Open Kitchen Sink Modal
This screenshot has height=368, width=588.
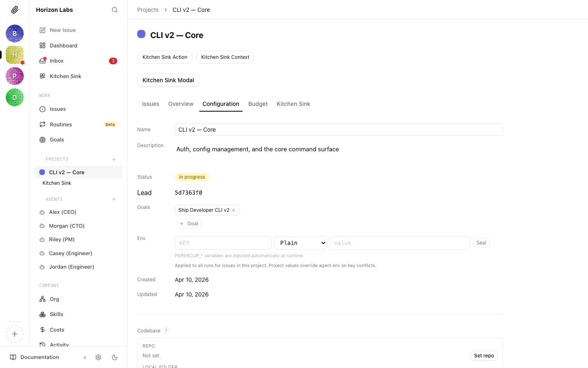click(x=168, y=80)
